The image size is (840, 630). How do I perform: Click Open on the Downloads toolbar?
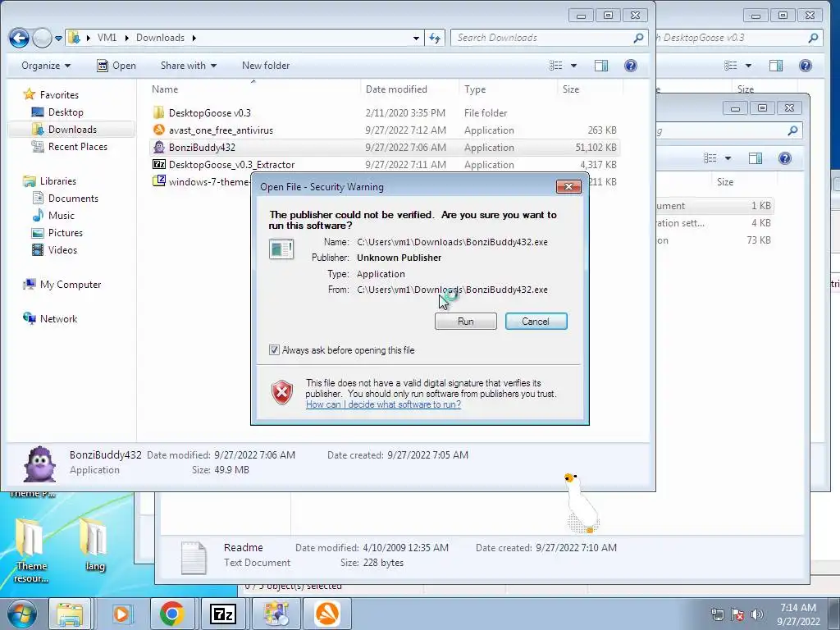tap(116, 66)
